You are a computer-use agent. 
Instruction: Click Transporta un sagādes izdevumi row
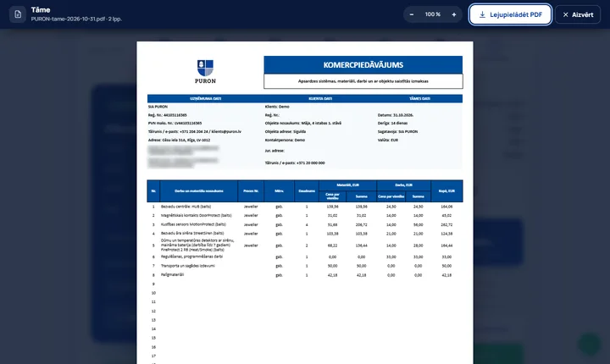click(x=305, y=266)
